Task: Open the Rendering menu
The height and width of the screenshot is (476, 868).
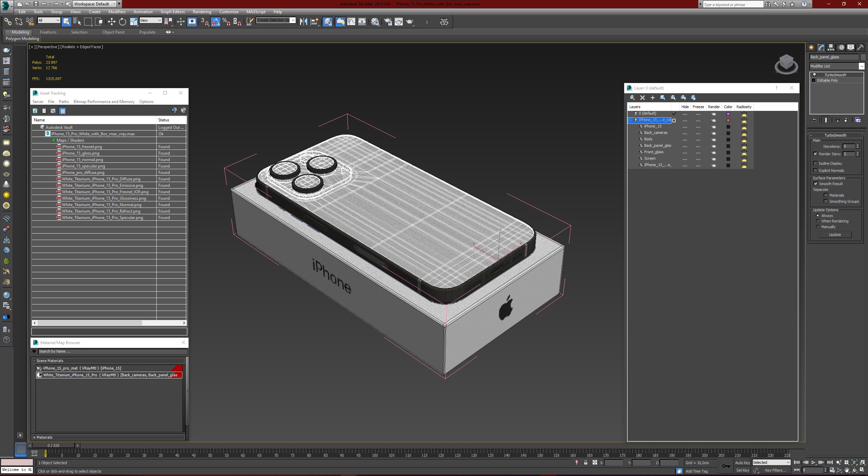Action: [x=202, y=12]
